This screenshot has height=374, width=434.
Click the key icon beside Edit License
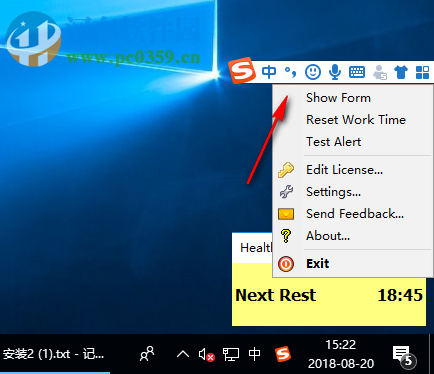tap(286, 170)
